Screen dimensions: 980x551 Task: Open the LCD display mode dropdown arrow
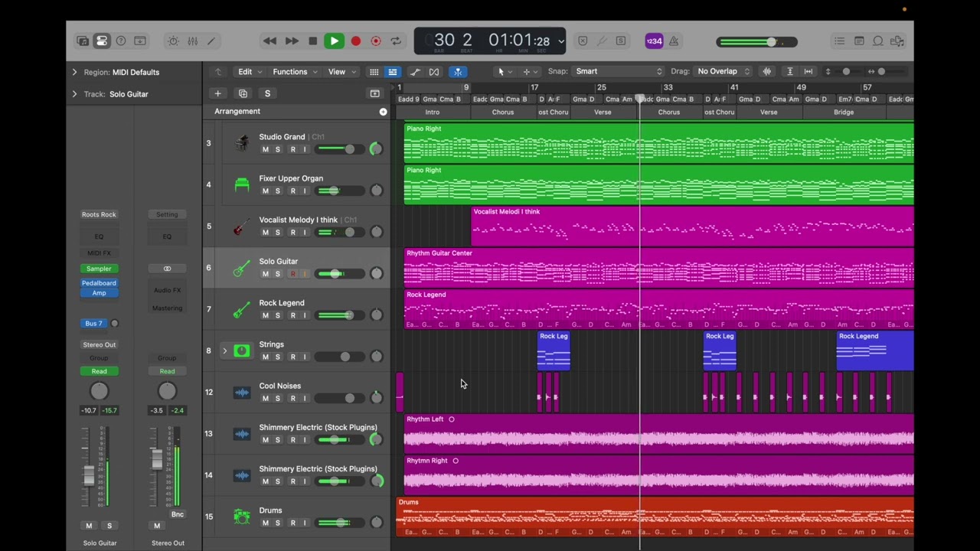561,41
